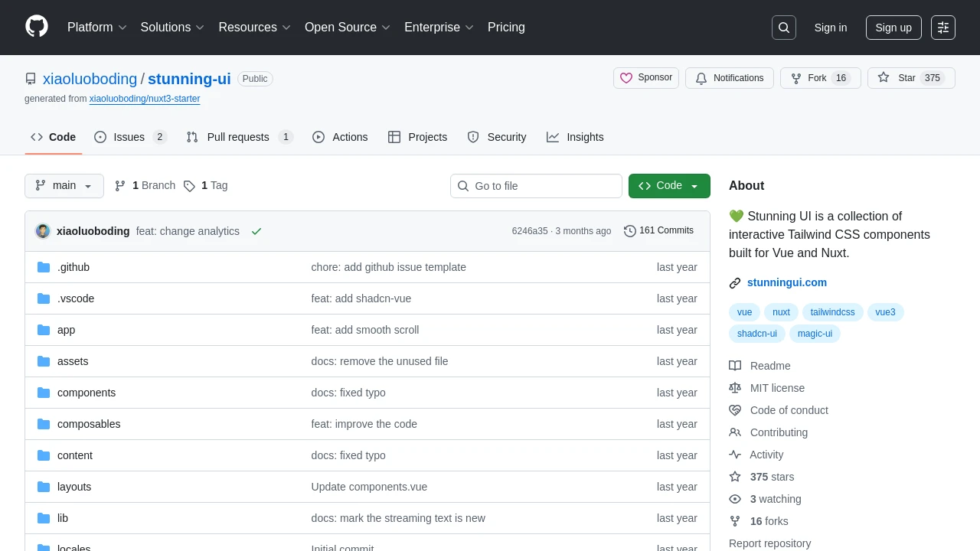Open the GitHub homepage logo
980x551 pixels.
tap(37, 27)
